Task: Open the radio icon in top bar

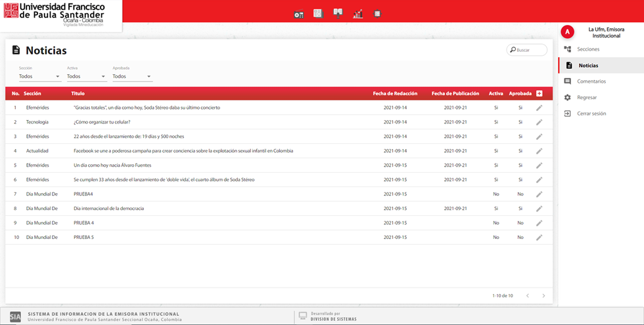Action: [x=299, y=14]
